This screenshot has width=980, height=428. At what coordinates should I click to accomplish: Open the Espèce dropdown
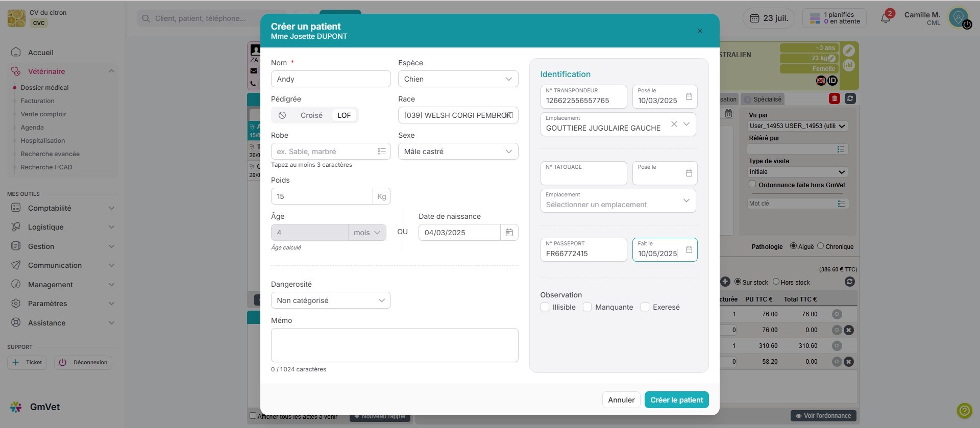(x=458, y=79)
